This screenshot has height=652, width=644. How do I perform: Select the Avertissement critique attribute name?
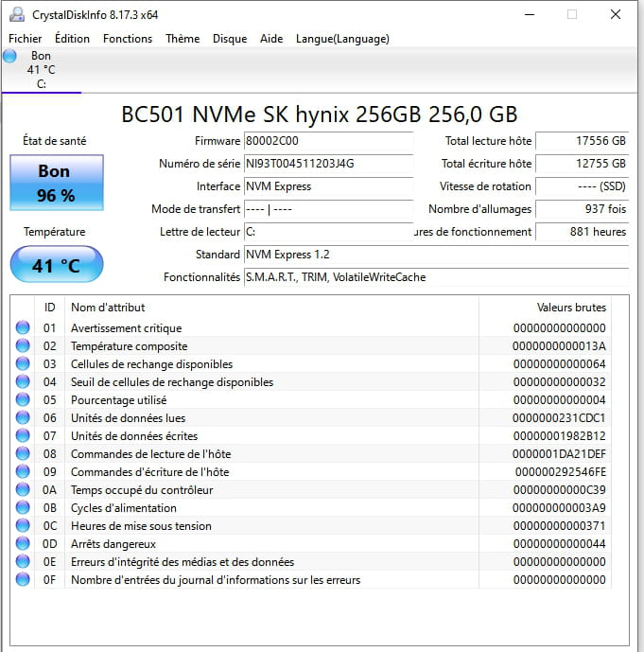click(127, 328)
